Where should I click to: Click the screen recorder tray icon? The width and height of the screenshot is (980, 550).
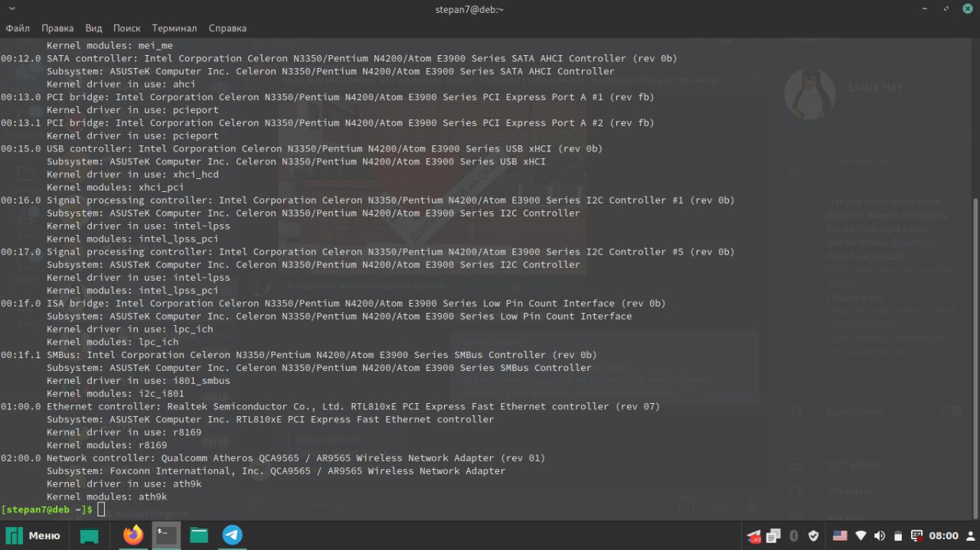click(916, 535)
